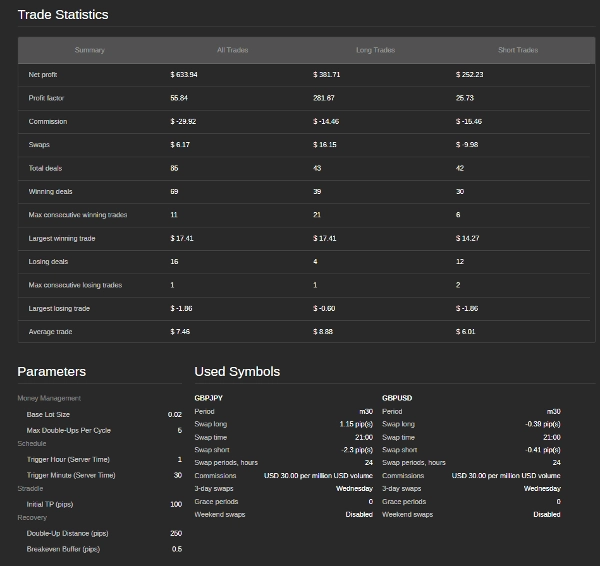Image resolution: width=600 pixels, height=566 pixels.
Task: Click the Summary column header
Action: tap(90, 50)
